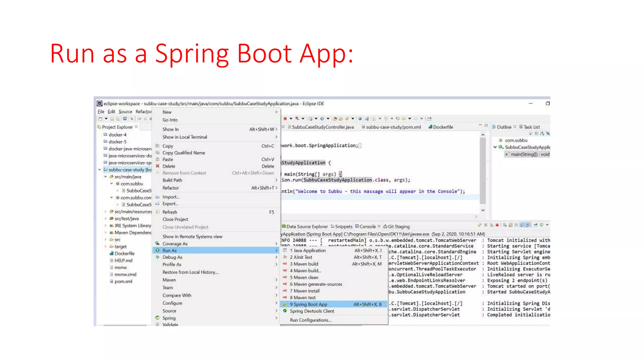The height and width of the screenshot is (362, 644).
Task: Choose '1 Java Application' in Run As submenu
Action: pyautogui.click(x=334, y=250)
